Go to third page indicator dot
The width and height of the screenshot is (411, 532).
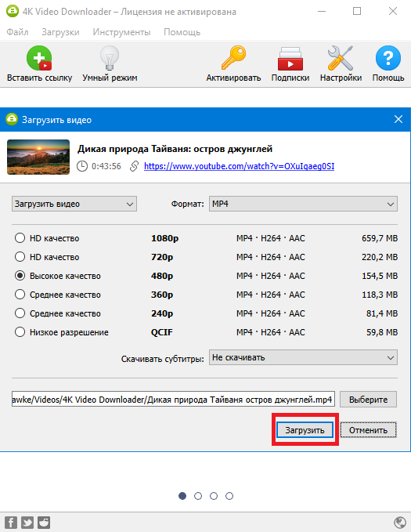coord(214,496)
